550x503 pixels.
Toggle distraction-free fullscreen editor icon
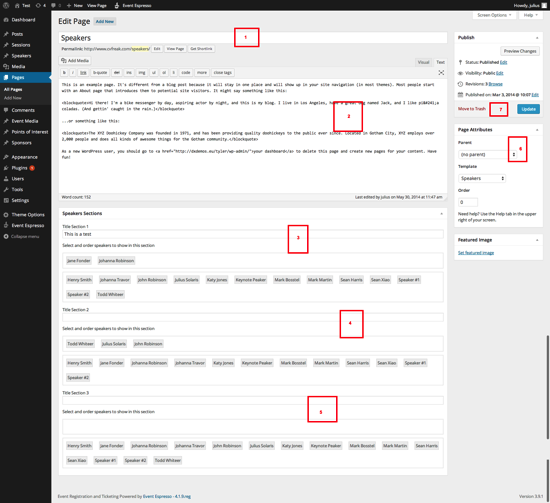[441, 73]
